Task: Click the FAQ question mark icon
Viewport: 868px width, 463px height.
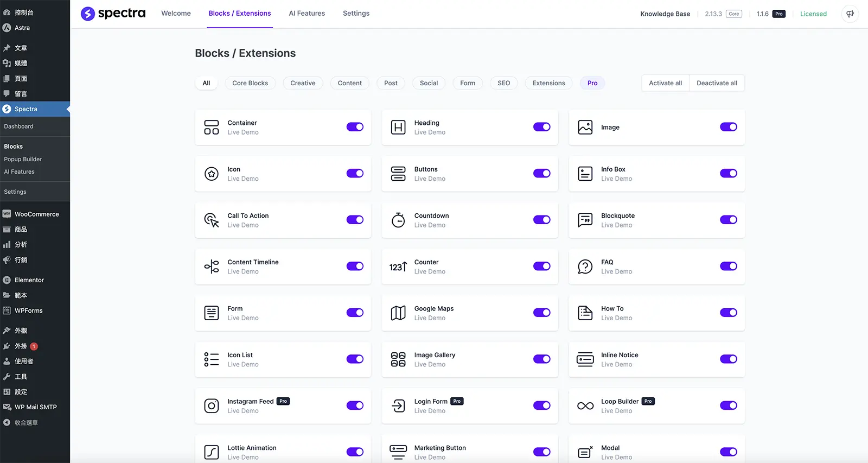Action: coord(585,267)
